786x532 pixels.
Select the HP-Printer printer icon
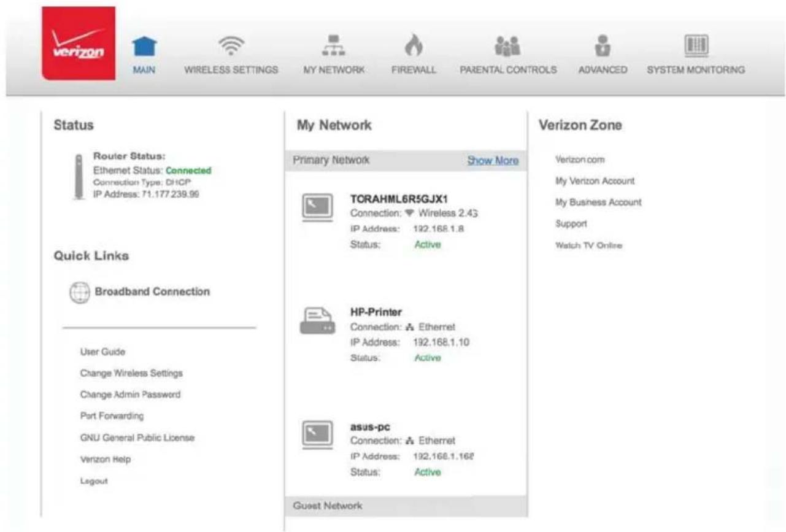317,322
